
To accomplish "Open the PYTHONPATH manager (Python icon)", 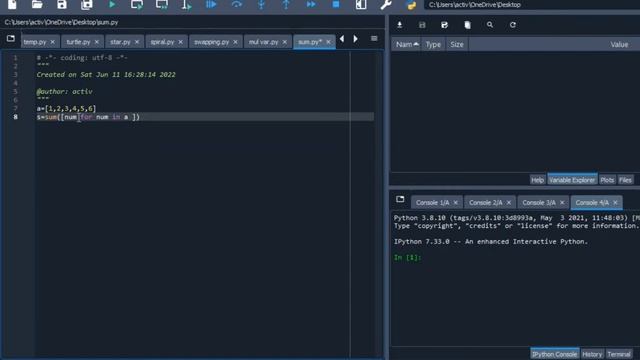I will [411, 4].
